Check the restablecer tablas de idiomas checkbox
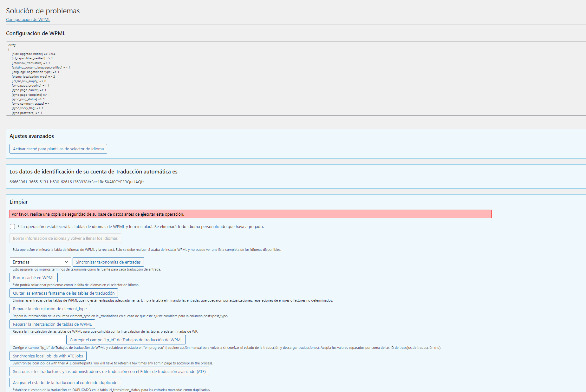This screenshot has height=392, width=586. click(x=12, y=226)
